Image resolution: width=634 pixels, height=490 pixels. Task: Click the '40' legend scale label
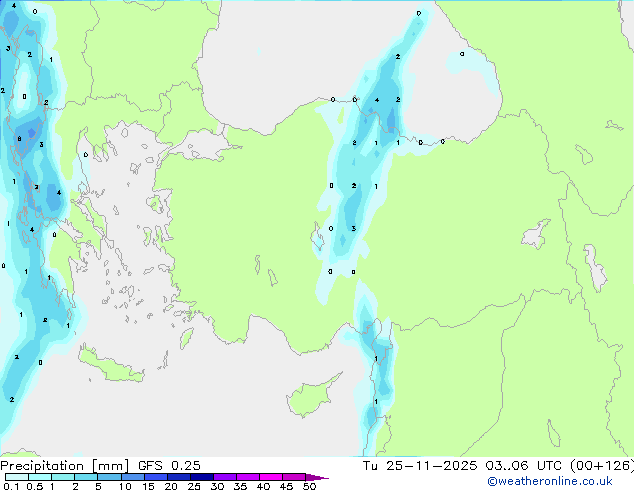(x=263, y=486)
